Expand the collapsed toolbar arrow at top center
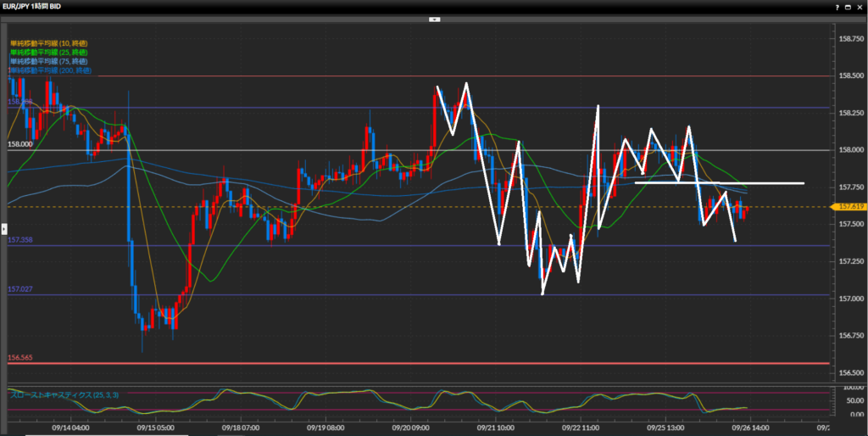The width and height of the screenshot is (868, 436). pos(434,18)
